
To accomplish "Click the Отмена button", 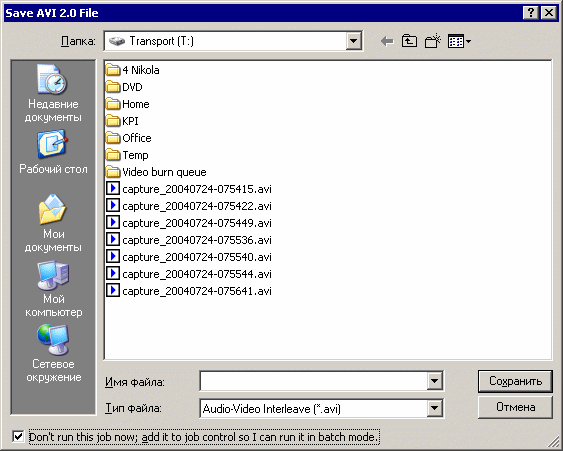I will (x=515, y=407).
